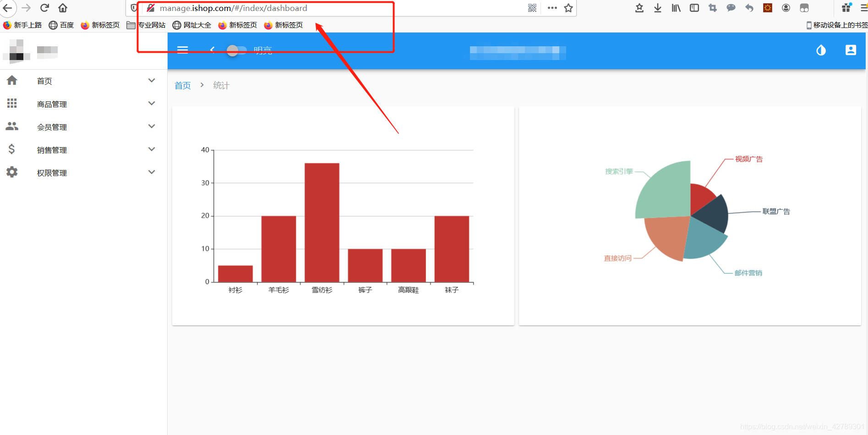Open the Firefox account avatar icon

click(786, 8)
